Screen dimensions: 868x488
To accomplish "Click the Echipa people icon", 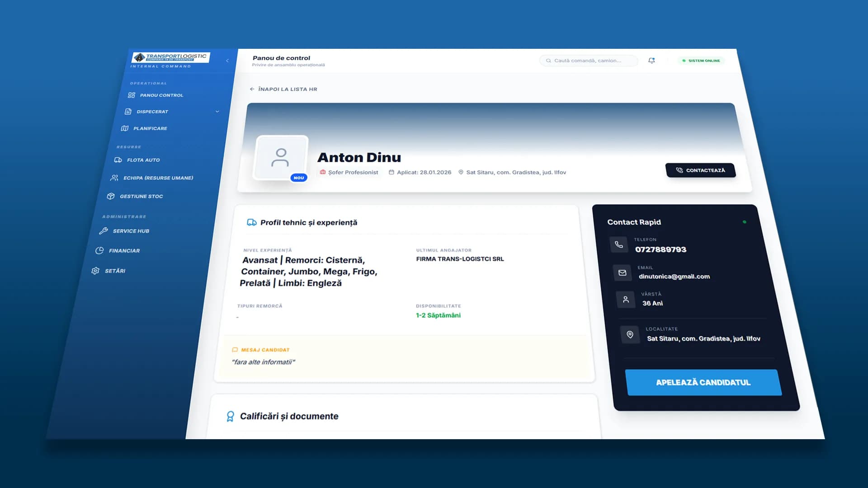I will click(x=114, y=178).
